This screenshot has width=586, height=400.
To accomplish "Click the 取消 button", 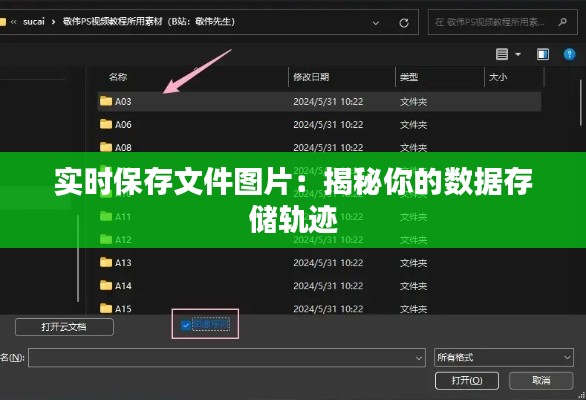I will coord(541,381).
